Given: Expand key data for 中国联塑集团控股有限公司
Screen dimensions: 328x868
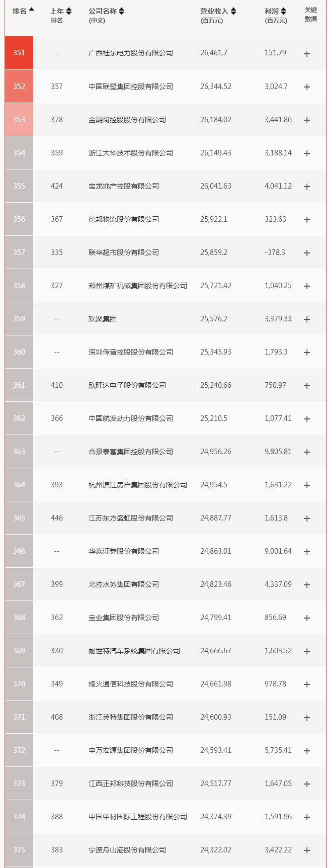Looking at the screenshot, I should [x=307, y=86].
